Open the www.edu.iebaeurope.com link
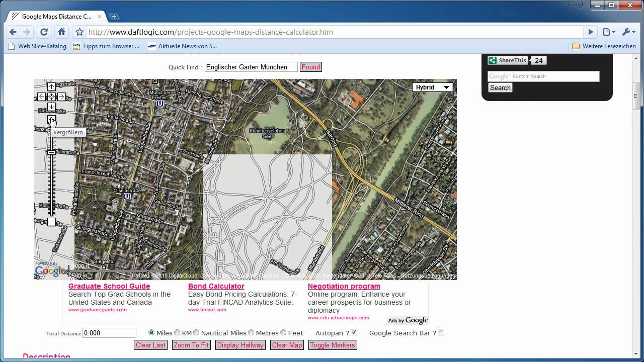The height and width of the screenshot is (362, 644). (339, 318)
